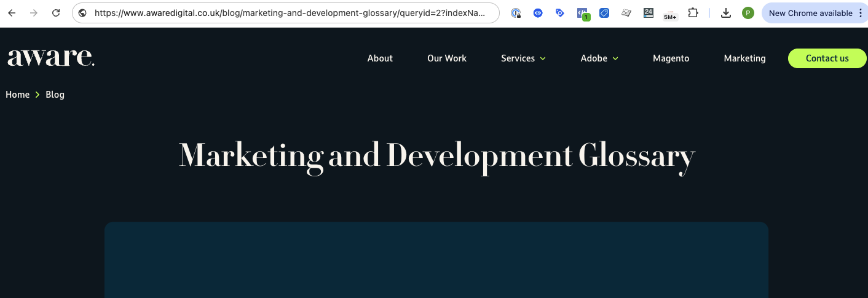Open Chrome extensions puzzle menu
This screenshot has height=298, width=868.
coord(693,13)
